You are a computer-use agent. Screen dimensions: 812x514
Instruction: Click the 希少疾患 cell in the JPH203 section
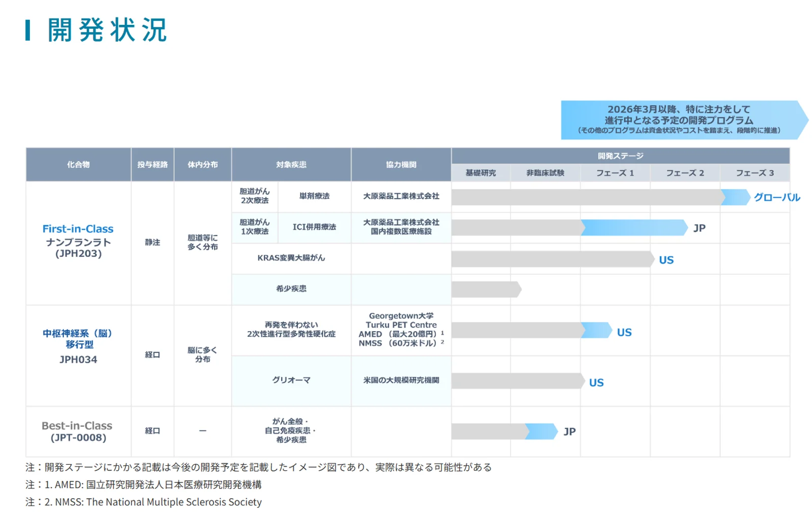291,288
